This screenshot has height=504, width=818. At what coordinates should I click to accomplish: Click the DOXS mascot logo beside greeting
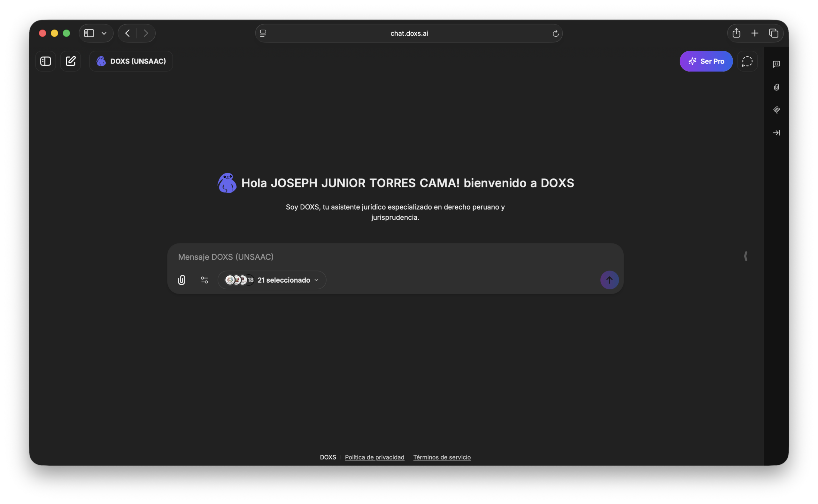pyautogui.click(x=227, y=183)
